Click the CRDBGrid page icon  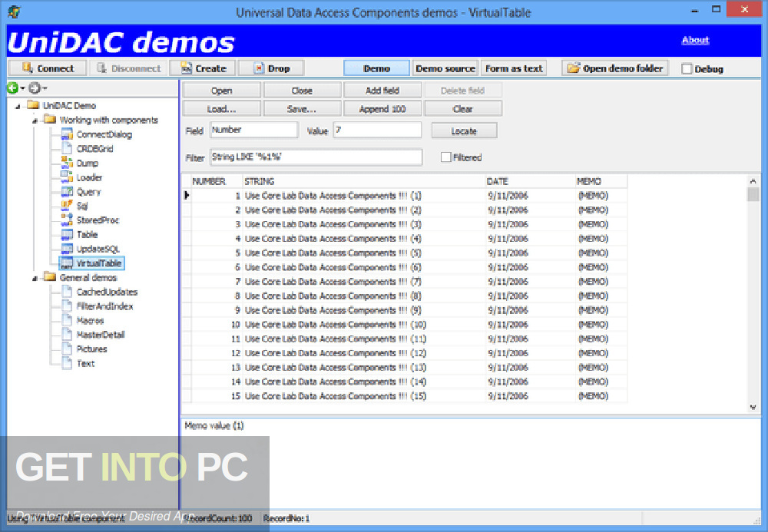pos(67,148)
